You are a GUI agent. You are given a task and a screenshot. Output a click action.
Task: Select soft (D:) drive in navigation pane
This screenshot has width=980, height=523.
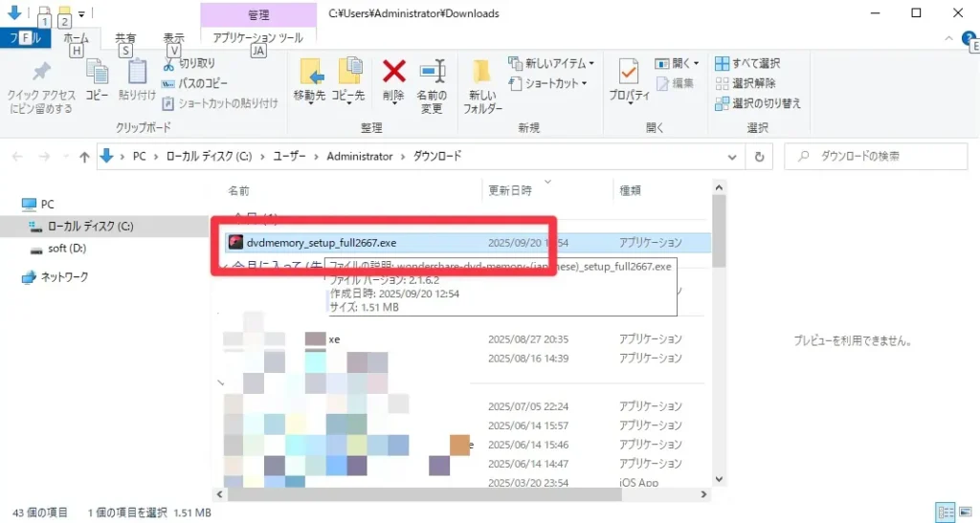[x=58, y=249]
